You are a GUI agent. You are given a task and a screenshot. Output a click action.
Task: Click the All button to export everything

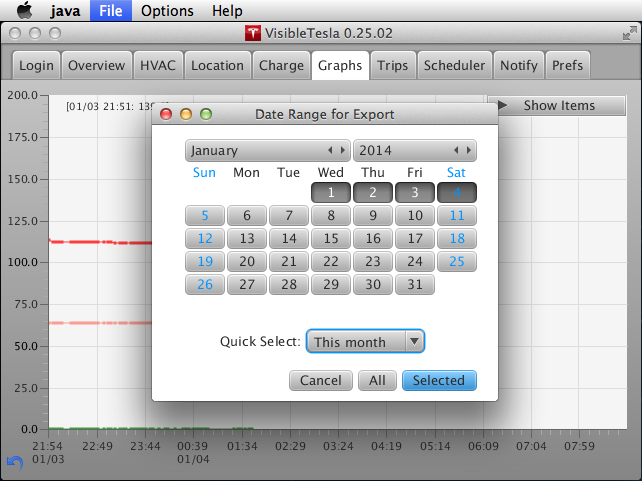pyautogui.click(x=377, y=380)
